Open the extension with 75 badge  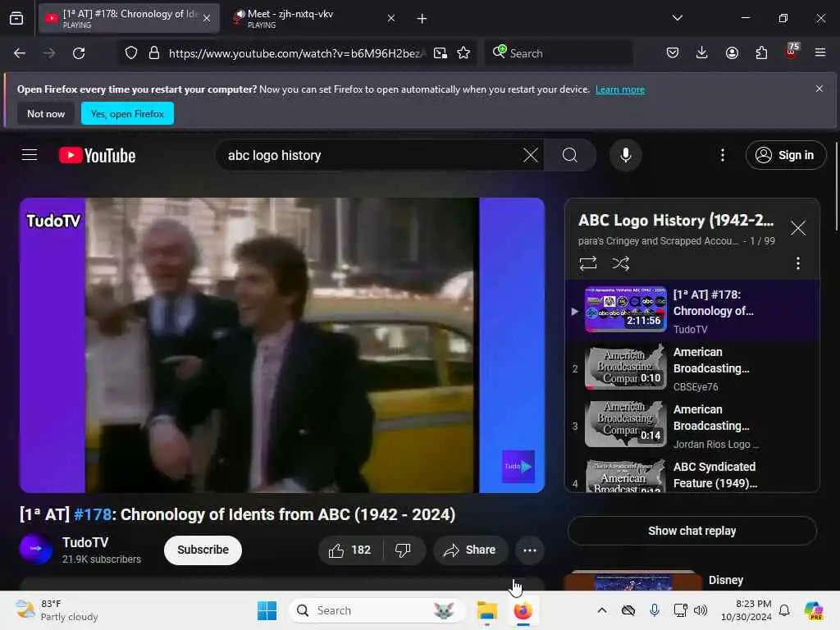[792, 52]
